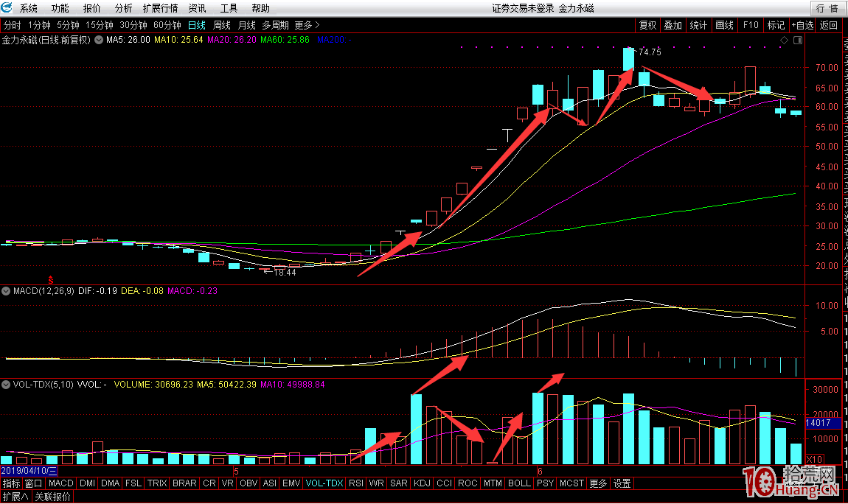The width and height of the screenshot is (848, 504).
Task: Click the 指标 tab in bottom bar
Action: [11, 483]
